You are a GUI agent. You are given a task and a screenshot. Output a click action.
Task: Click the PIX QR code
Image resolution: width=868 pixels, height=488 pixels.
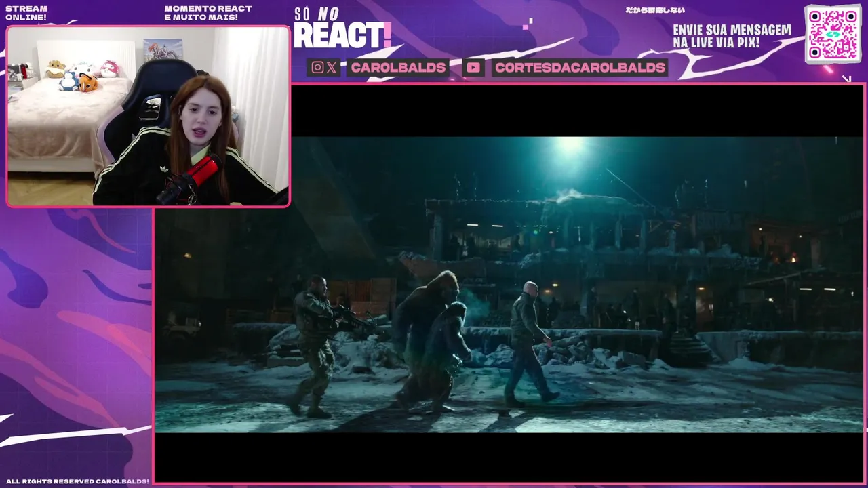[833, 34]
